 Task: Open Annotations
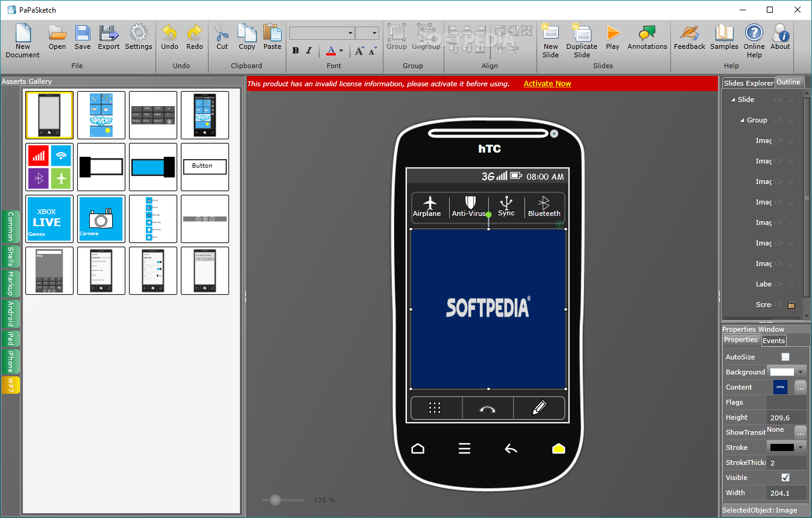[647, 37]
